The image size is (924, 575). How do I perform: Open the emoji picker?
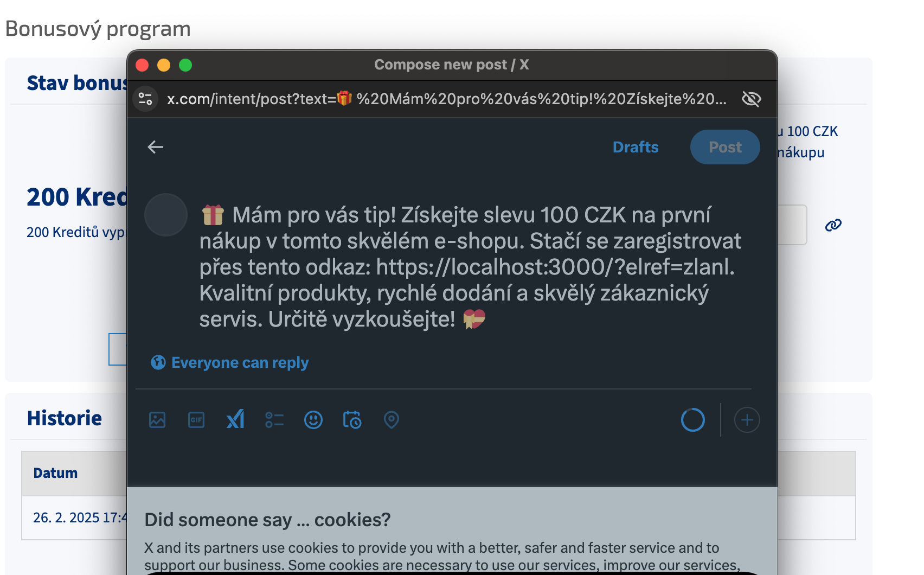313,420
